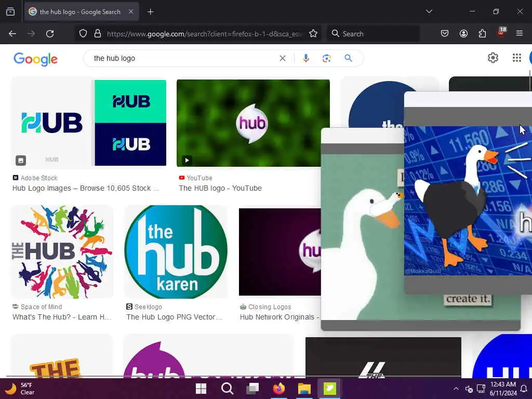Open the Adobe Stock HUB logo thumbnail
This screenshot has height=399, width=532.
point(89,123)
